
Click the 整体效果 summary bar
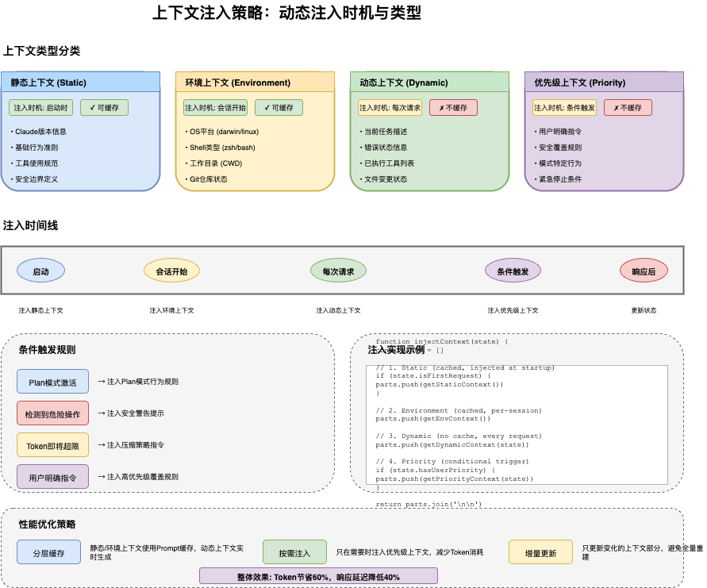[x=318, y=576]
